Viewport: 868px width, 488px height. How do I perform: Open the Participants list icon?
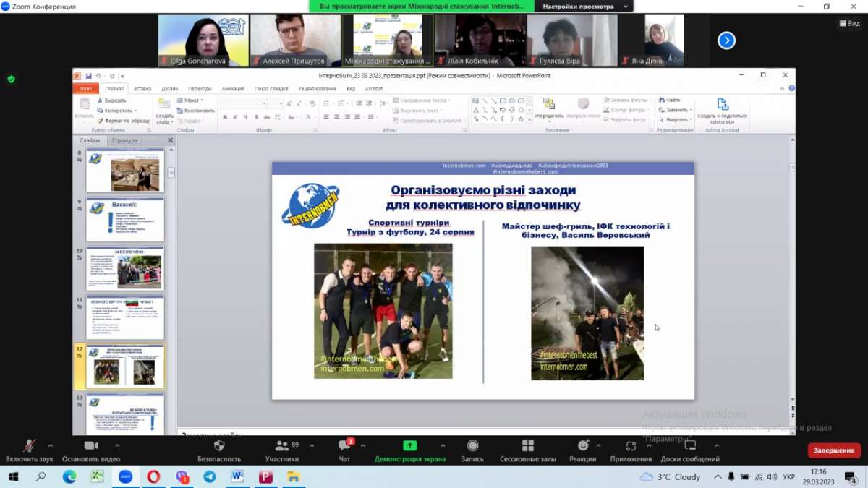pos(281,446)
